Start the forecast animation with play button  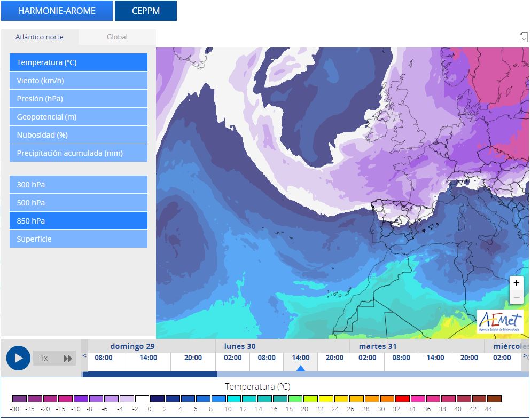(x=18, y=358)
